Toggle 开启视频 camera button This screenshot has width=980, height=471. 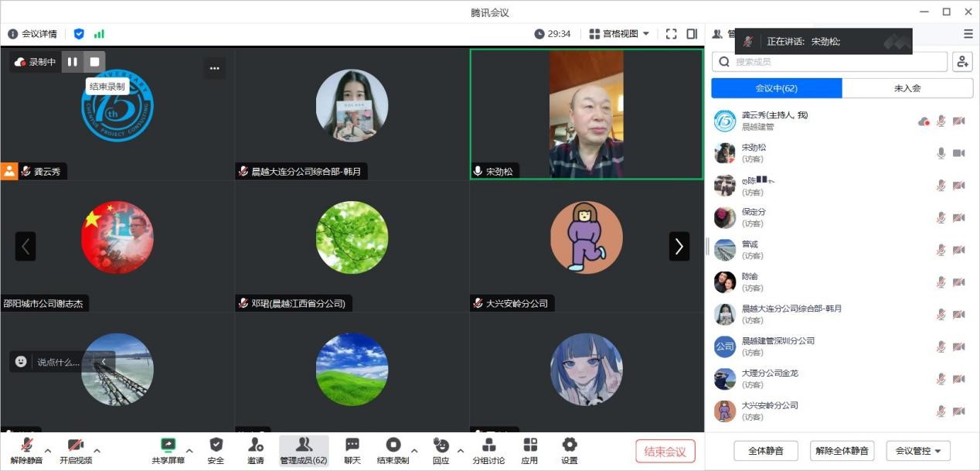point(75,445)
